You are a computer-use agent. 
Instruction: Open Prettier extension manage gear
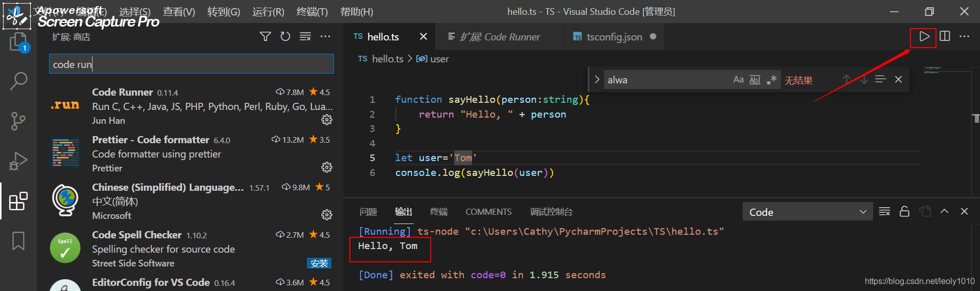click(327, 167)
